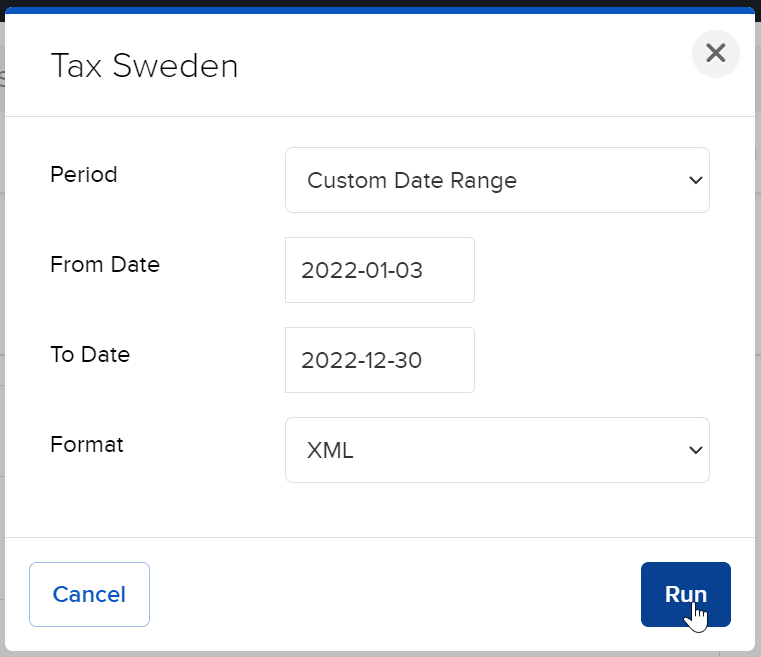761x657 pixels.
Task: Click the Period field label
Action: [84, 175]
